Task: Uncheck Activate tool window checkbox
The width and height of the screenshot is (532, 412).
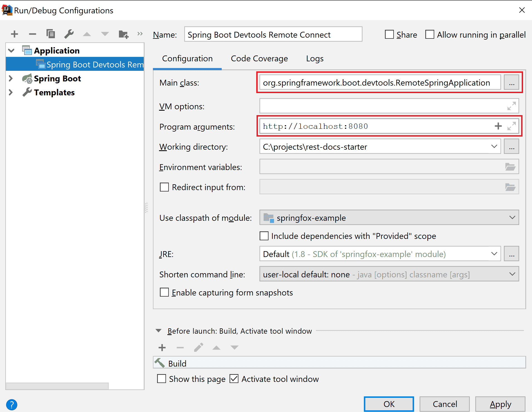Action: pyautogui.click(x=234, y=379)
